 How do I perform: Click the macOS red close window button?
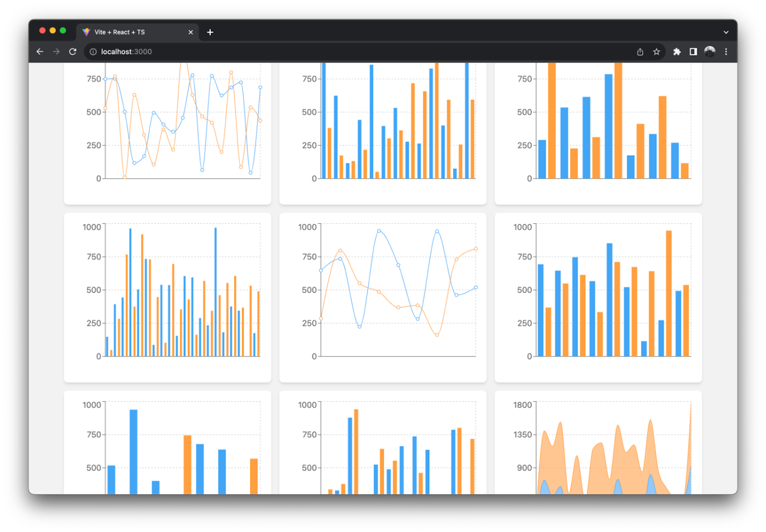[x=42, y=31]
